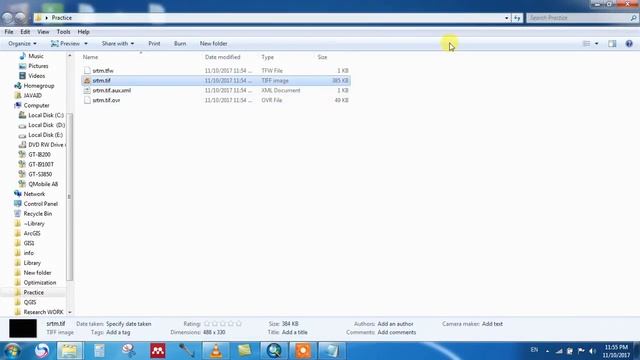The image size is (640, 360).
Task: Open the VLC media player taskbar icon
Action: click(x=216, y=351)
